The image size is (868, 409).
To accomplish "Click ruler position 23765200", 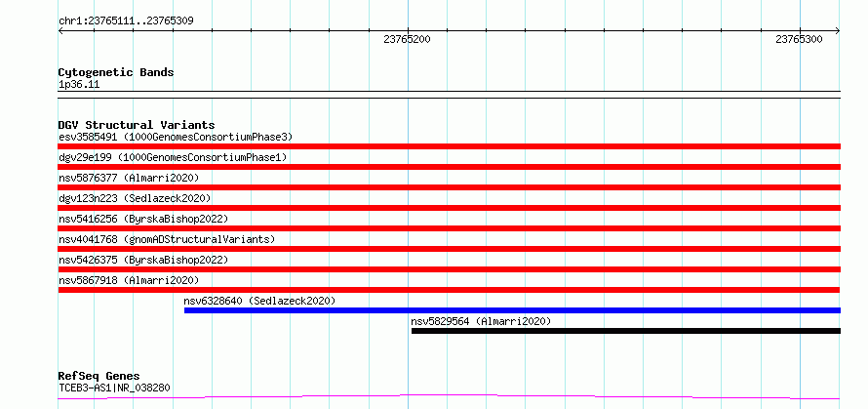I will tap(407, 39).
